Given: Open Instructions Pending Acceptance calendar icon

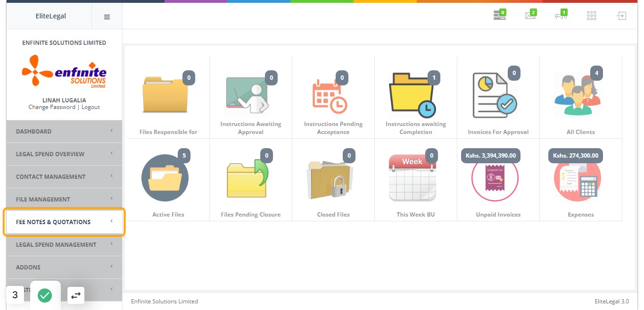Looking at the screenshot, I should point(330,96).
